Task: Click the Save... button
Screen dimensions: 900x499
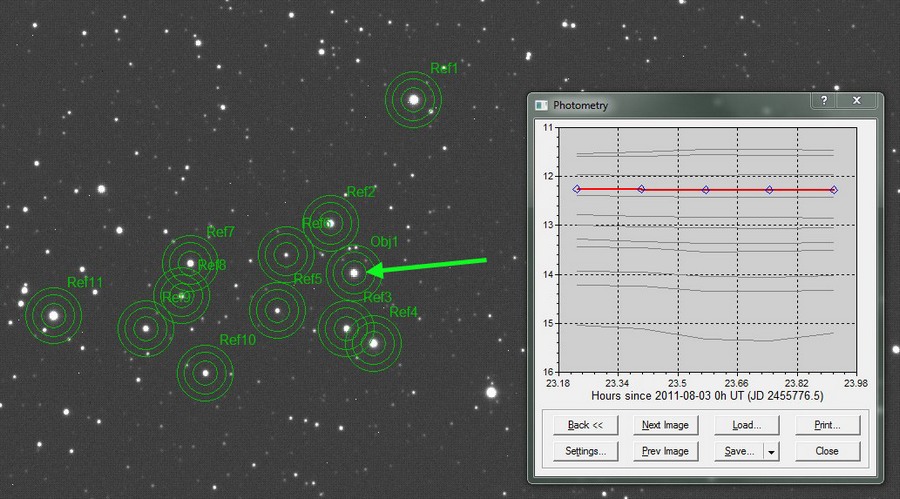Action: (739, 451)
